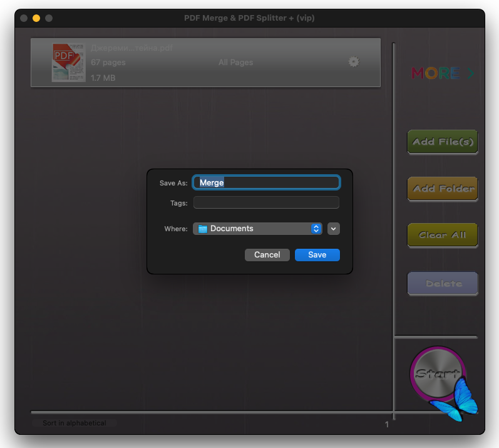Viewport: 499px width, 448px height.
Task: Click the Add Folder button
Action: click(x=443, y=189)
